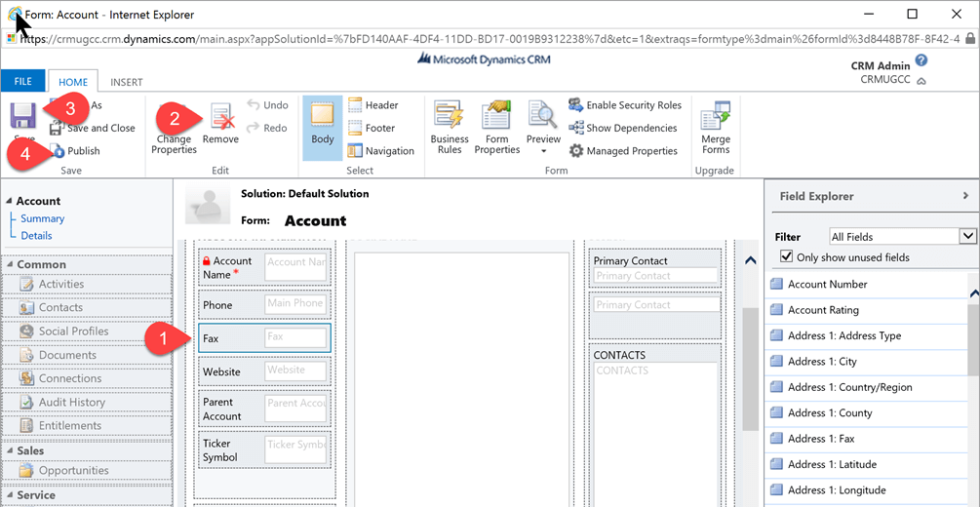The width and height of the screenshot is (980, 507).
Task: Select the Primary Contact field on the form
Action: 655,269
